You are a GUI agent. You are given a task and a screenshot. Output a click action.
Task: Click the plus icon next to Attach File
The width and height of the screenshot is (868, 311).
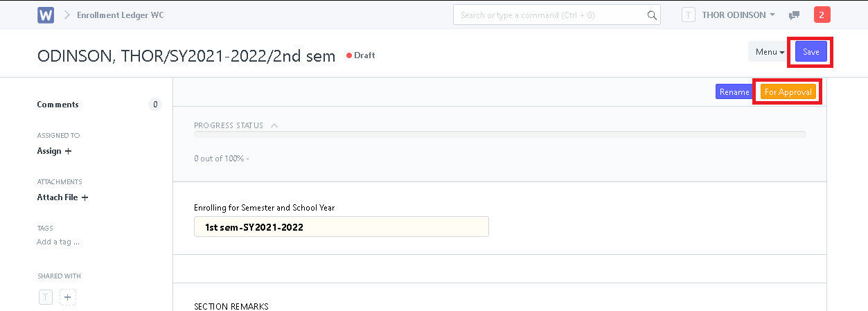pyautogui.click(x=85, y=197)
